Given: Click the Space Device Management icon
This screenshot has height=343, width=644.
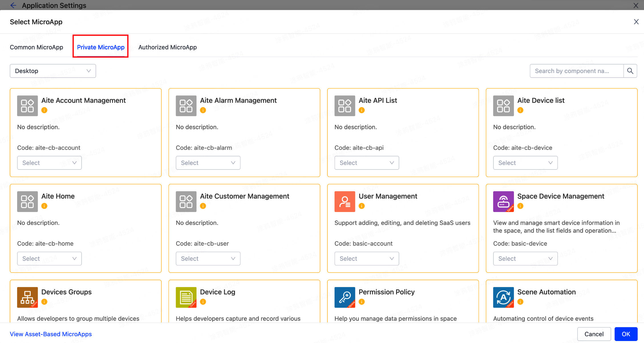Looking at the screenshot, I should click(x=503, y=201).
